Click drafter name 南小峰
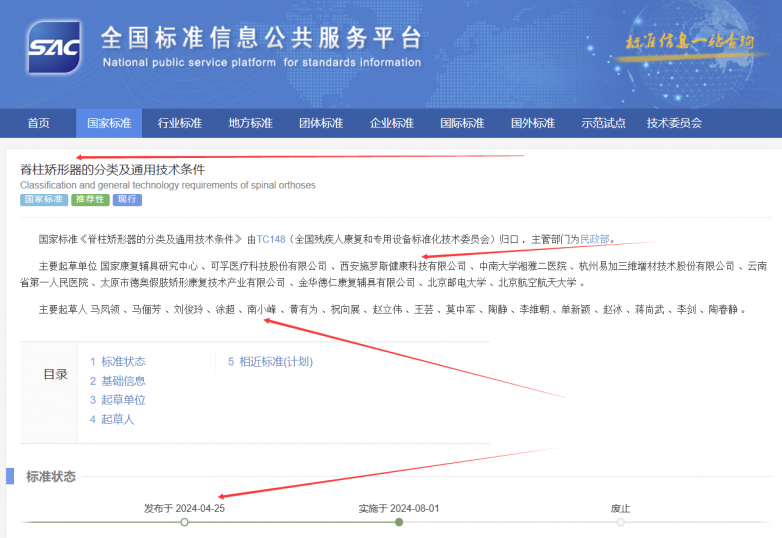 pos(262,310)
